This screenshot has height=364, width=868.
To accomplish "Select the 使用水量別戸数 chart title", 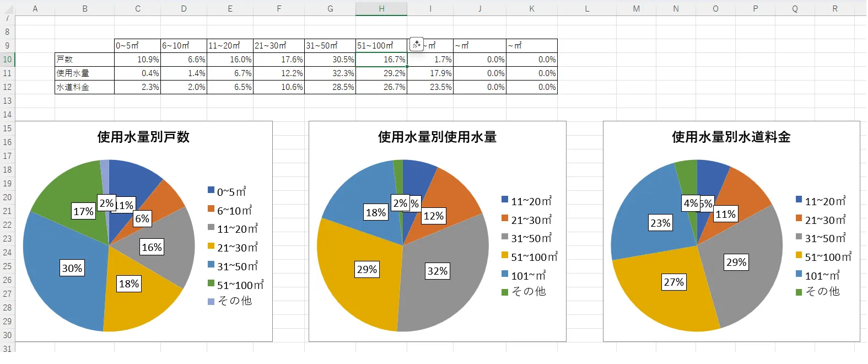I will click(x=143, y=137).
